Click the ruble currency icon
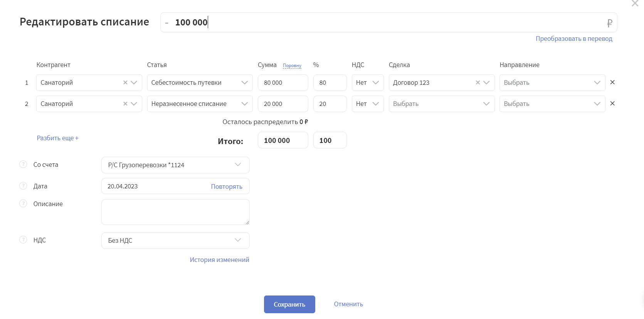Viewport: 644px width, 319px height. pos(609,23)
